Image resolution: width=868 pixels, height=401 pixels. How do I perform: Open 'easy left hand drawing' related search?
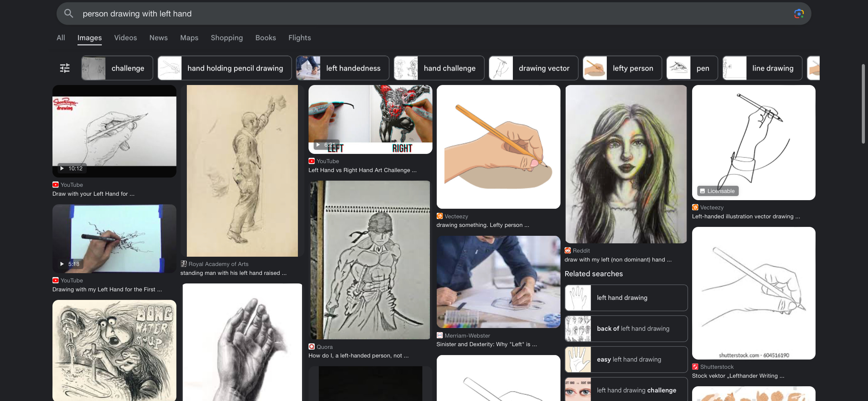tap(626, 360)
